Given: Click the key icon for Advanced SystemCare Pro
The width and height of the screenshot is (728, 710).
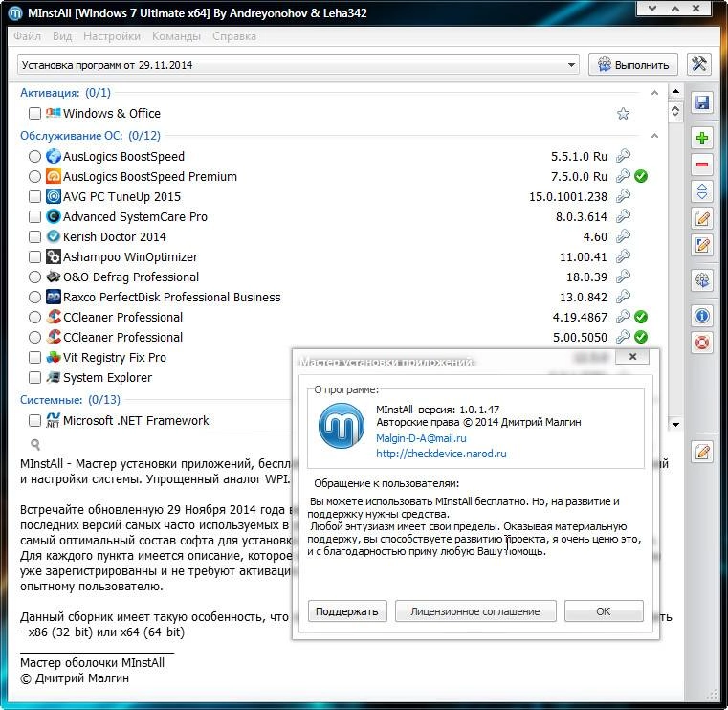Looking at the screenshot, I should click(623, 216).
